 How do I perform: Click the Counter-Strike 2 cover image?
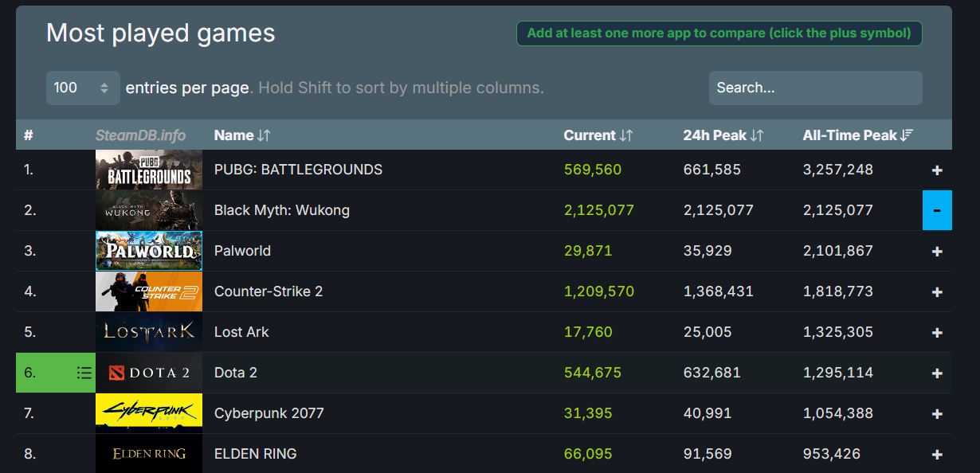click(x=148, y=291)
